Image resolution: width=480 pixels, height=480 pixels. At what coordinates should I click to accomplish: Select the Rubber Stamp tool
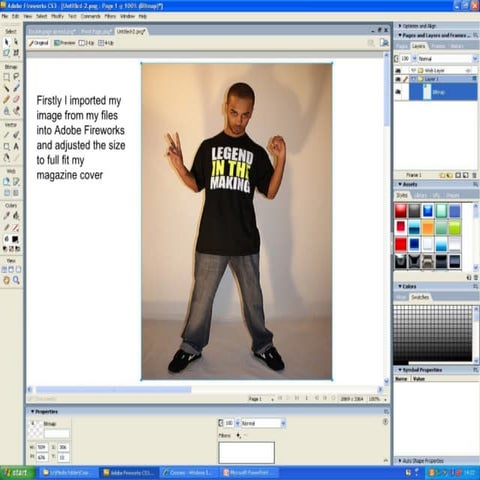16,110
